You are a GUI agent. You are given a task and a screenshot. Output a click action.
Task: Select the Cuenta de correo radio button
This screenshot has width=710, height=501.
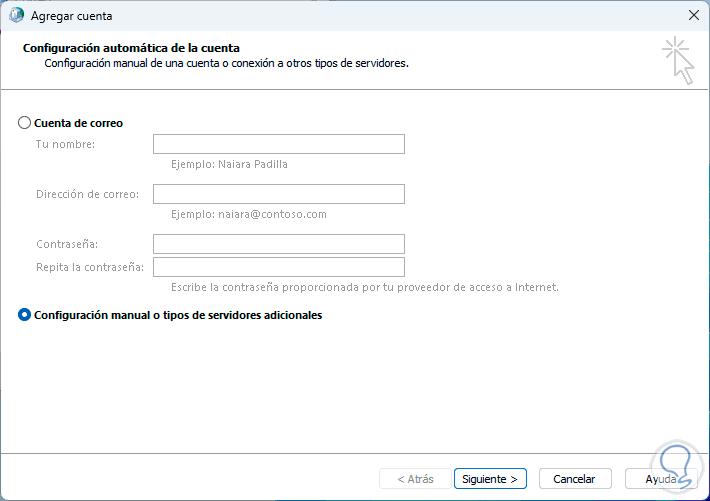click(x=25, y=123)
